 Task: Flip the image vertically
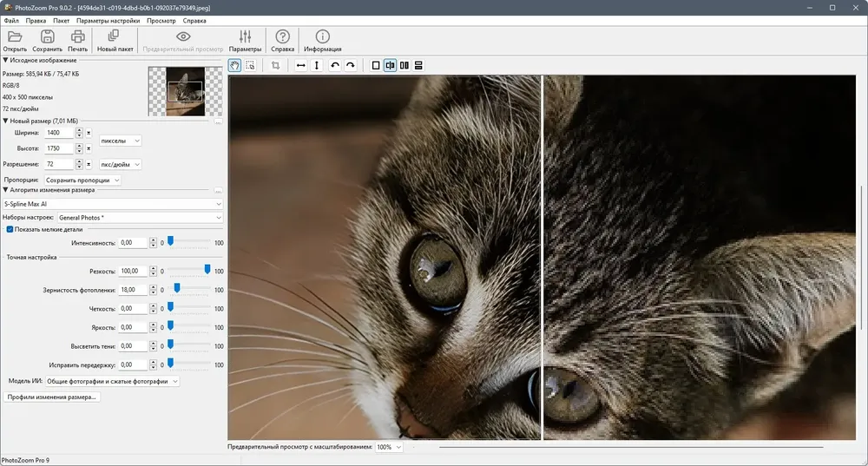pos(316,65)
